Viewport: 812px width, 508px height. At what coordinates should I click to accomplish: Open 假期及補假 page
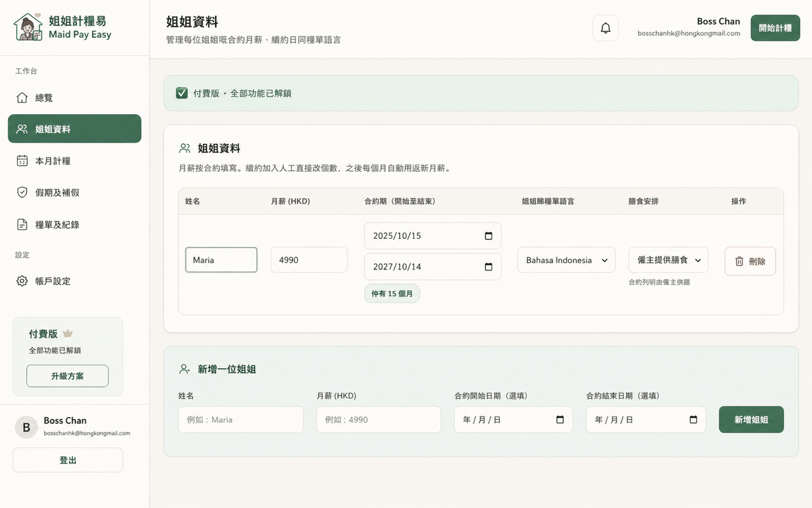pos(74,193)
